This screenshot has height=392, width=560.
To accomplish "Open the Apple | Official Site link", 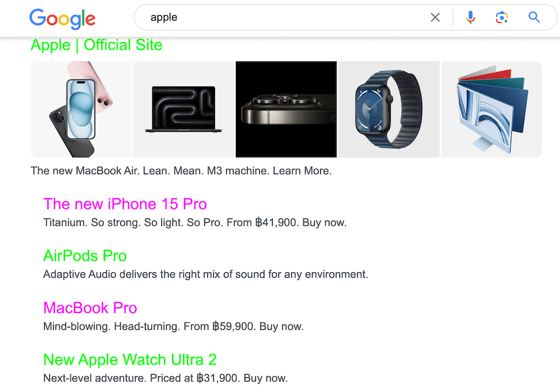I will [x=96, y=45].
